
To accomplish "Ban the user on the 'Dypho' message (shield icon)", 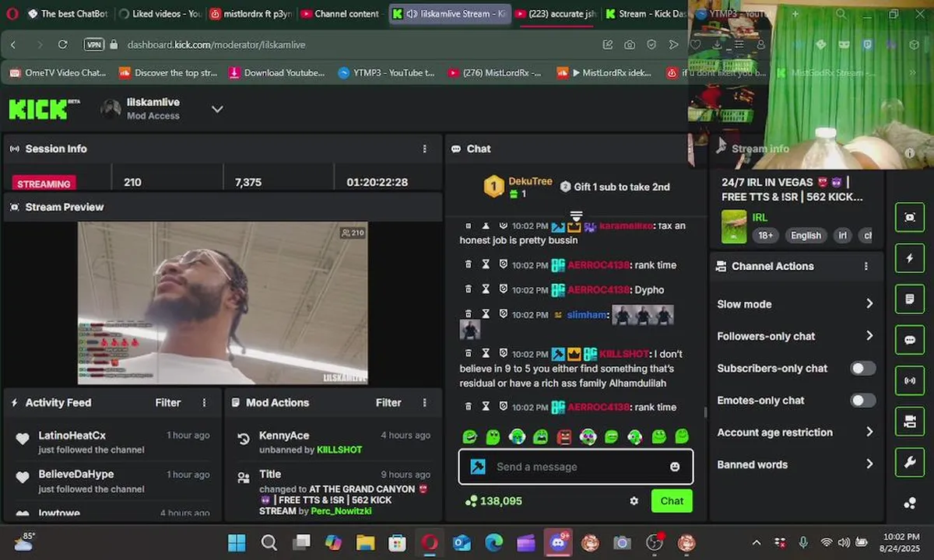I will pyautogui.click(x=503, y=289).
